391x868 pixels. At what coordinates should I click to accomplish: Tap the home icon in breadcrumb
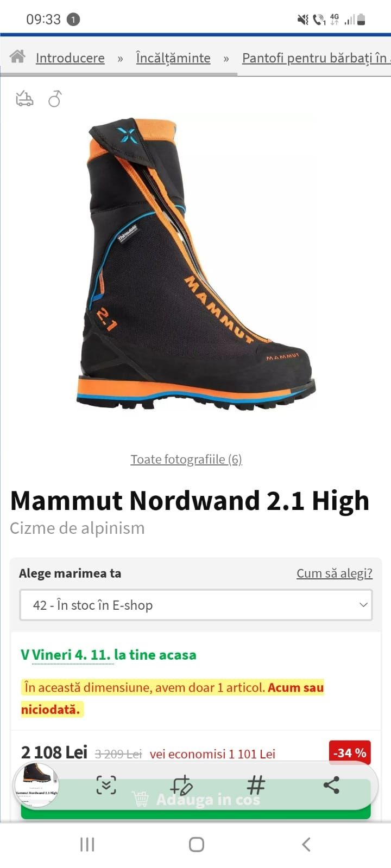click(x=17, y=56)
